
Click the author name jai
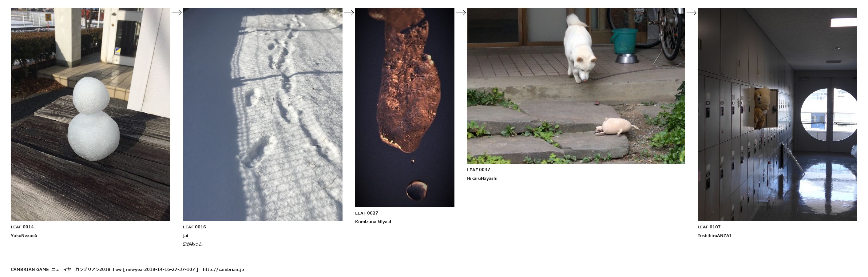(186, 236)
